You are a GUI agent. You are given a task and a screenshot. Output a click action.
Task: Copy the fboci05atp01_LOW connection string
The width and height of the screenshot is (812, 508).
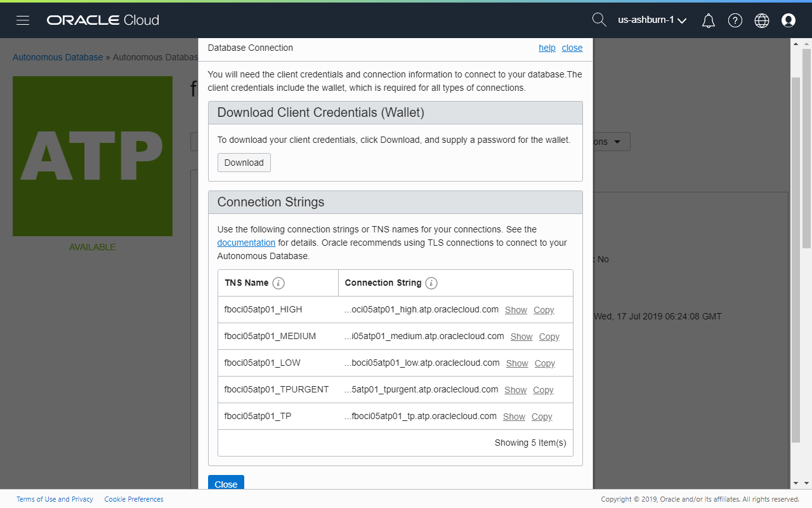coord(545,363)
